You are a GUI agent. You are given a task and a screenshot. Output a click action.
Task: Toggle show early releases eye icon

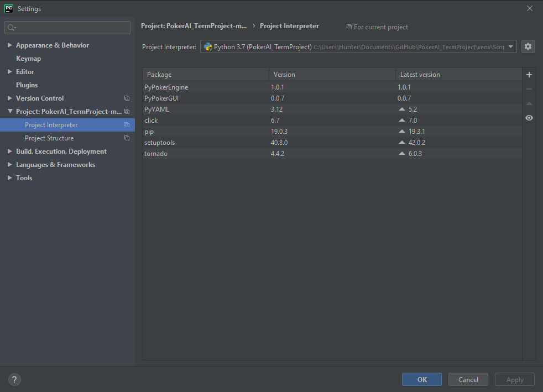click(x=529, y=118)
